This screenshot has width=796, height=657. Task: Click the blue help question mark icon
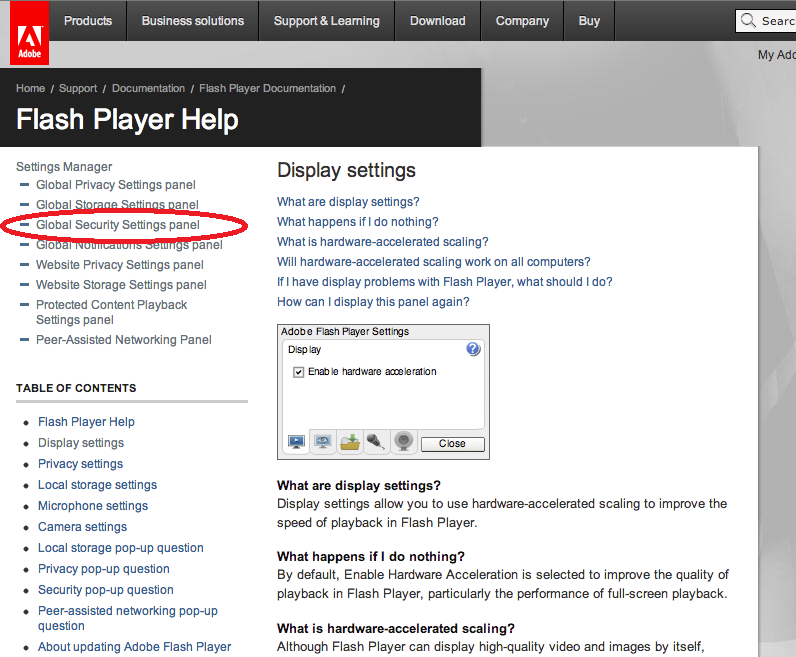click(473, 349)
